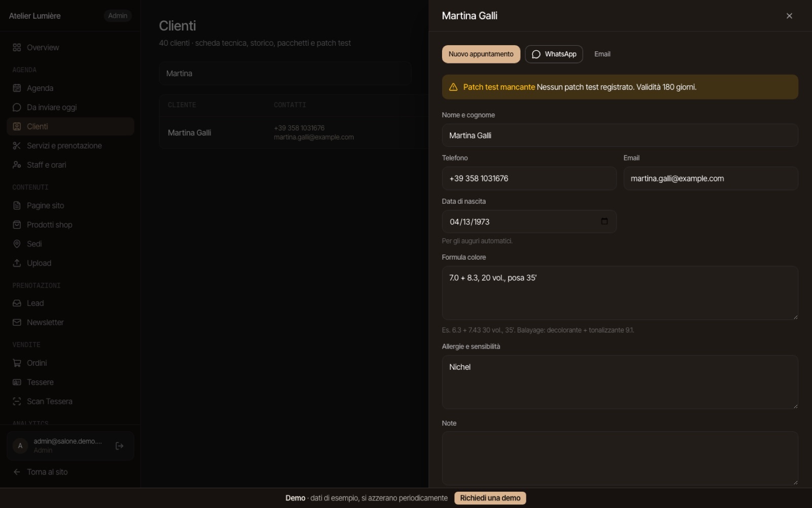Click the Staff e orari people icon
Viewport: 812px width, 508px height.
click(x=17, y=165)
